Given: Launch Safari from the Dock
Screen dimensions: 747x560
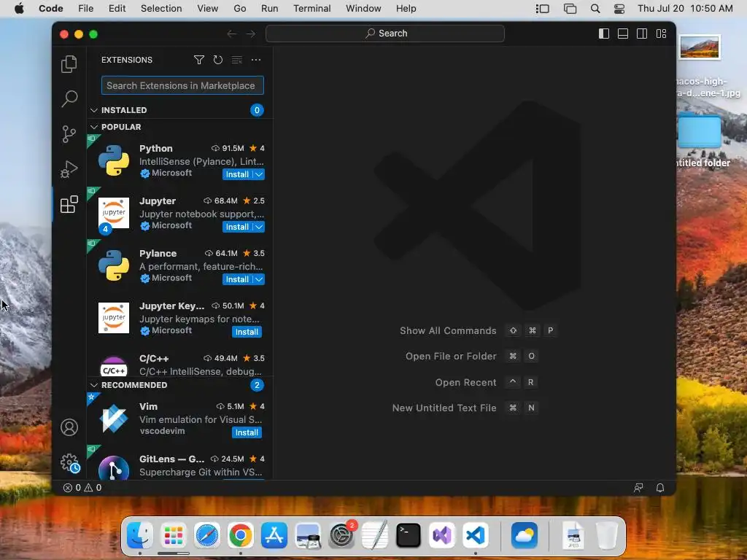Looking at the screenshot, I should point(206,534).
